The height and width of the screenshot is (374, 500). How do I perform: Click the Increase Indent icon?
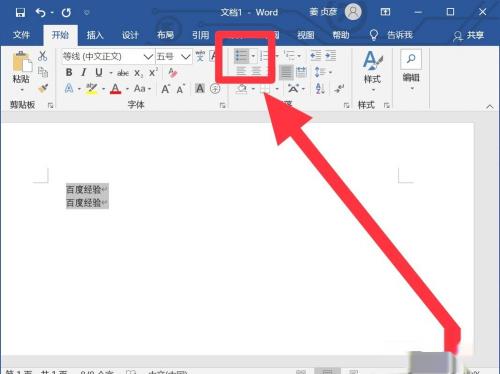pos(330,55)
